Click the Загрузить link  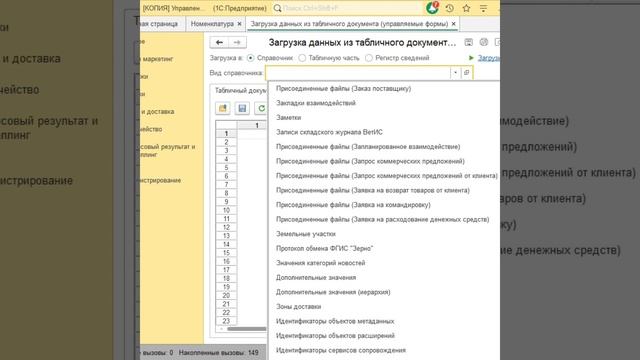(488, 58)
